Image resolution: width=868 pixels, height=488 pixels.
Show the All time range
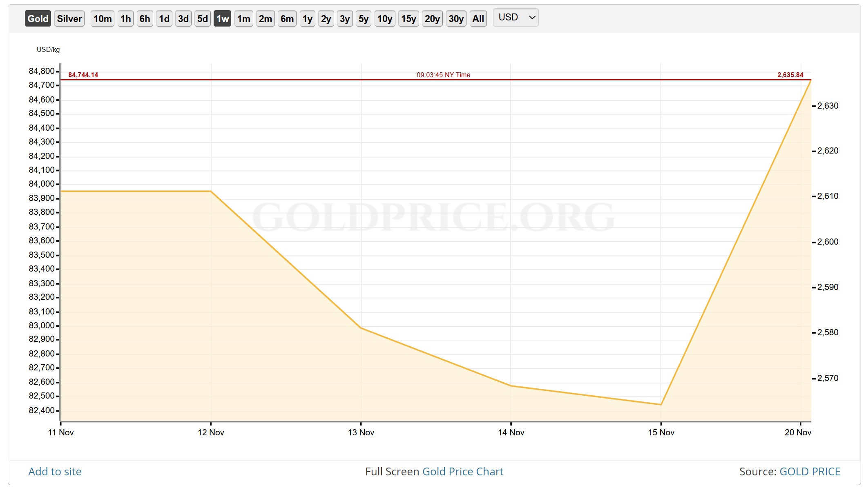(478, 19)
